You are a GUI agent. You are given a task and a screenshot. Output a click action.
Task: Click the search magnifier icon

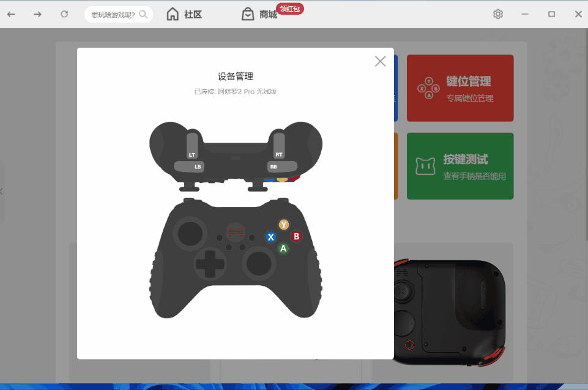(x=144, y=14)
